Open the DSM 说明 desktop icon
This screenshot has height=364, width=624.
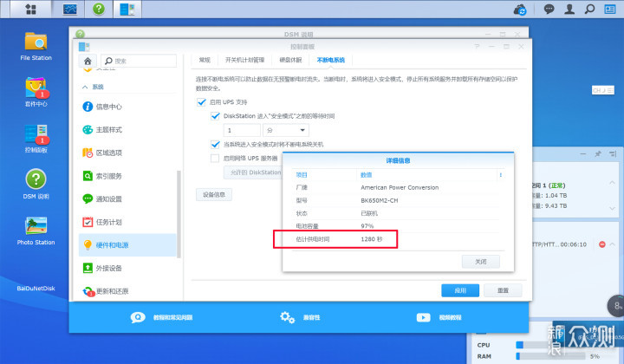(36, 184)
